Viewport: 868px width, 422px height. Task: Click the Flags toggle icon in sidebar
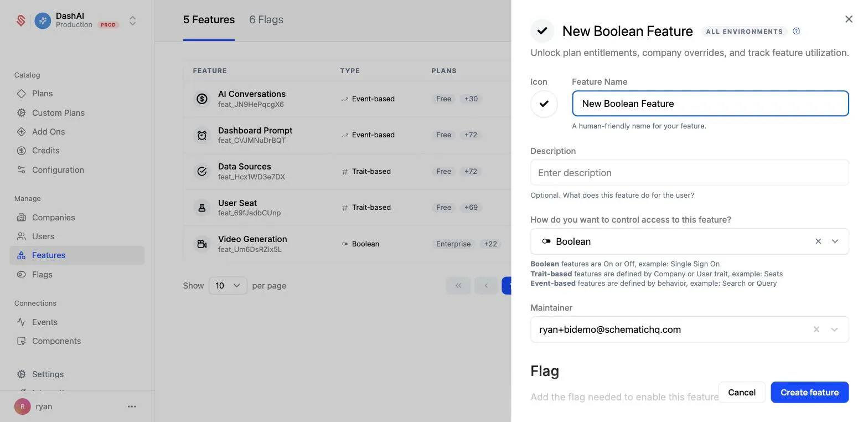pyautogui.click(x=22, y=275)
